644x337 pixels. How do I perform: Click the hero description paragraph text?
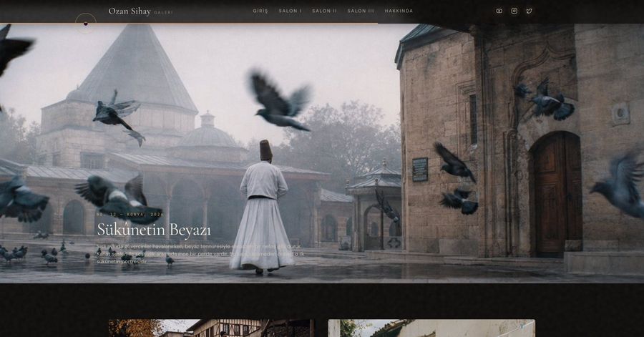[200, 254]
